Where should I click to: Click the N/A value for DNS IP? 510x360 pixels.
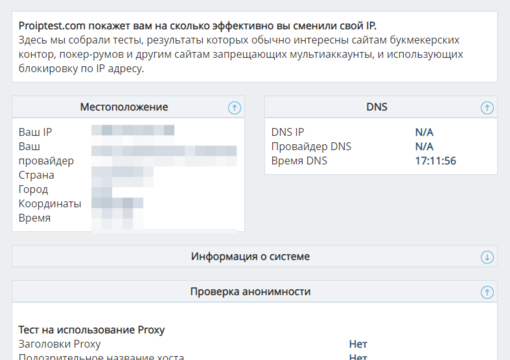(424, 132)
